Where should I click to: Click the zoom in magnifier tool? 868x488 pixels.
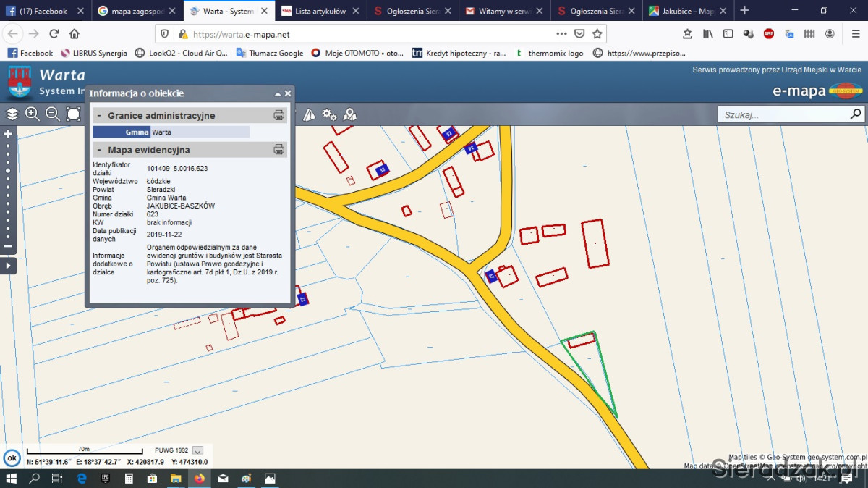(x=33, y=114)
